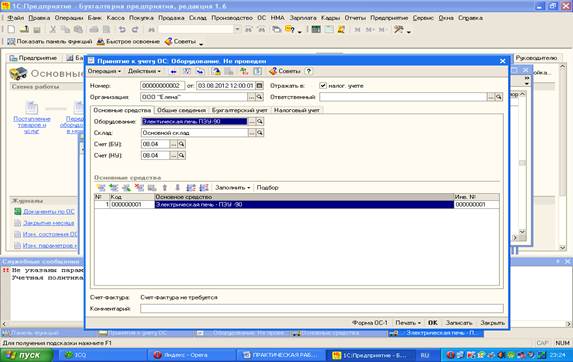The width and height of the screenshot is (573, 362).
Task: Open the Сервис menu
Action: [x=423, y=18]
